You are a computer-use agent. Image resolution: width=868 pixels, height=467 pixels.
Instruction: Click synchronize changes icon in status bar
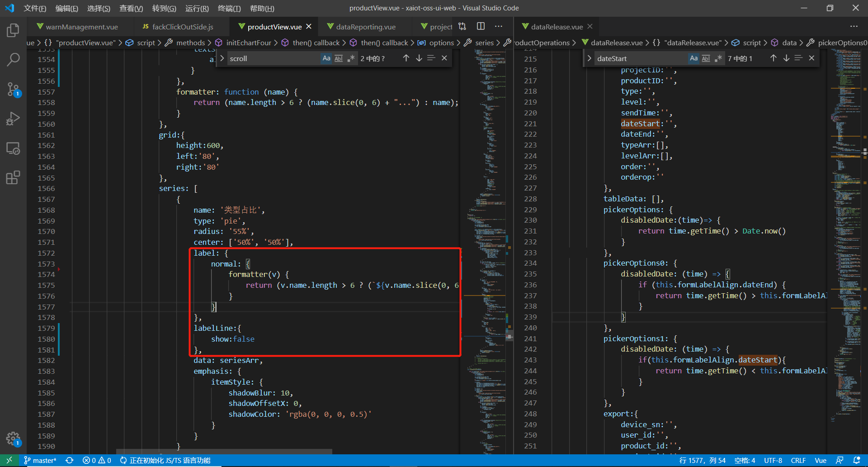[70, 460]
